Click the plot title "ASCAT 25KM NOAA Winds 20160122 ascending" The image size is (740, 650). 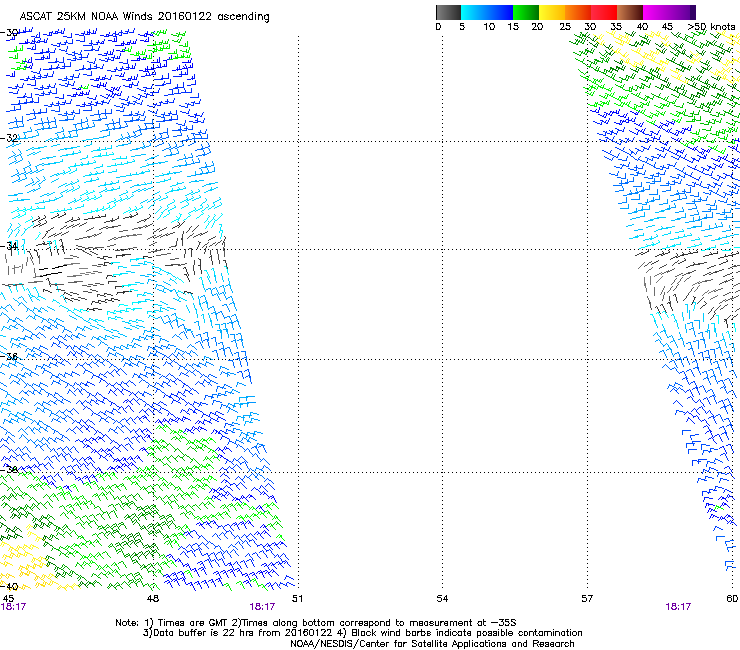[x=144, y=17]
